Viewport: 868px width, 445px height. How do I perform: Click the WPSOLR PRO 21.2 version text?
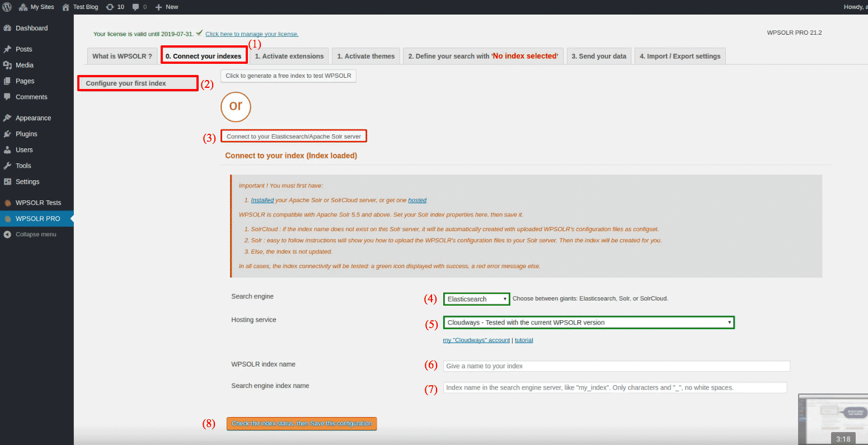click(794, 33)
